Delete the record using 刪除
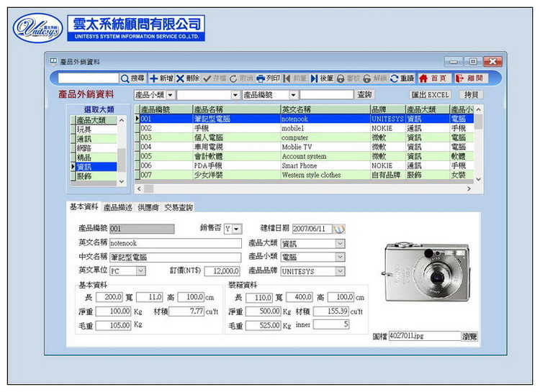Image resolution: width=540 pixels, height=392 pixels. coord(188,78)
